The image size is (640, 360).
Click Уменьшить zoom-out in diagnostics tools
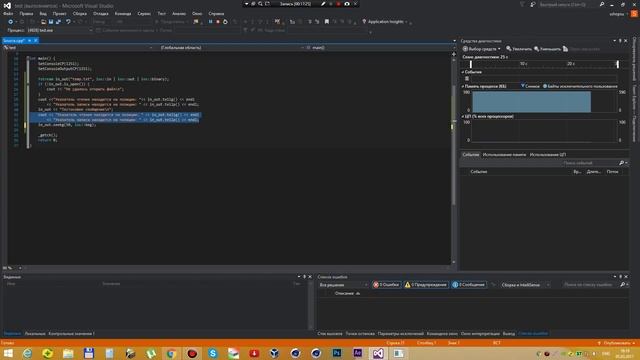coord(547,49)
